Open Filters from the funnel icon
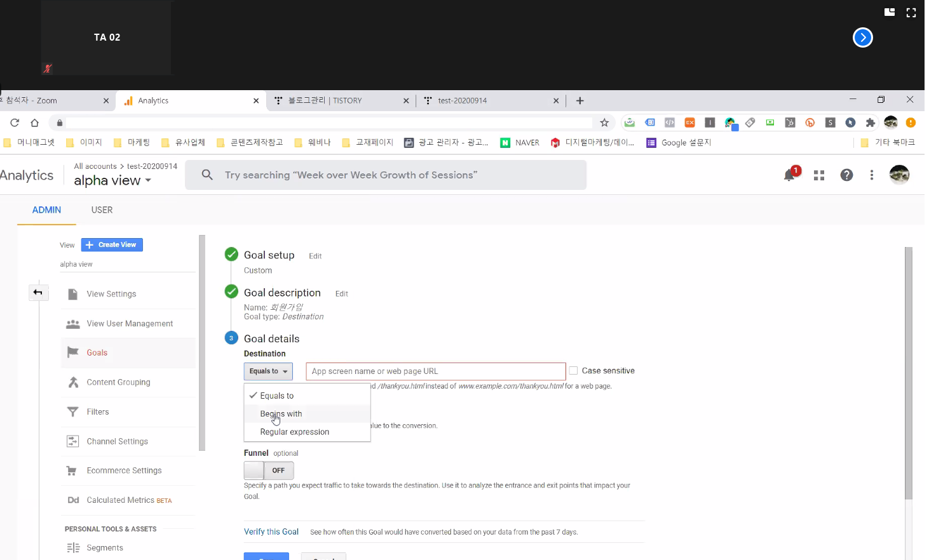 coord(73,412)
